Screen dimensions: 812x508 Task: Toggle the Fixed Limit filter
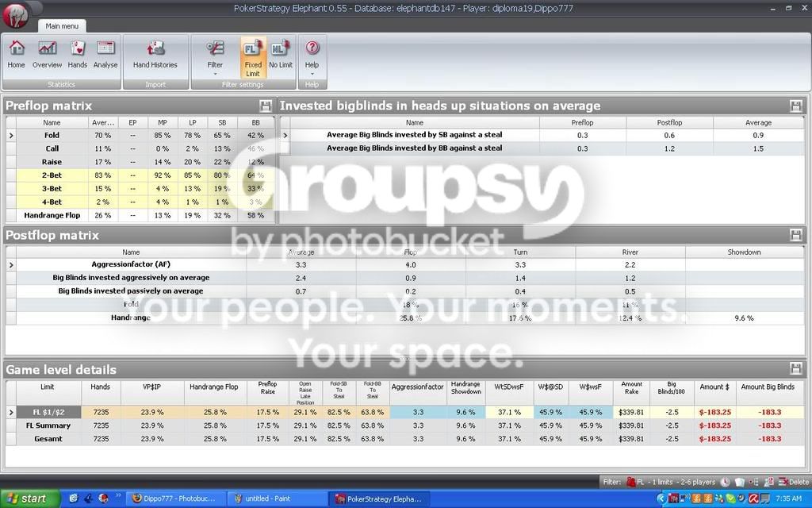[x=253, y=57]
